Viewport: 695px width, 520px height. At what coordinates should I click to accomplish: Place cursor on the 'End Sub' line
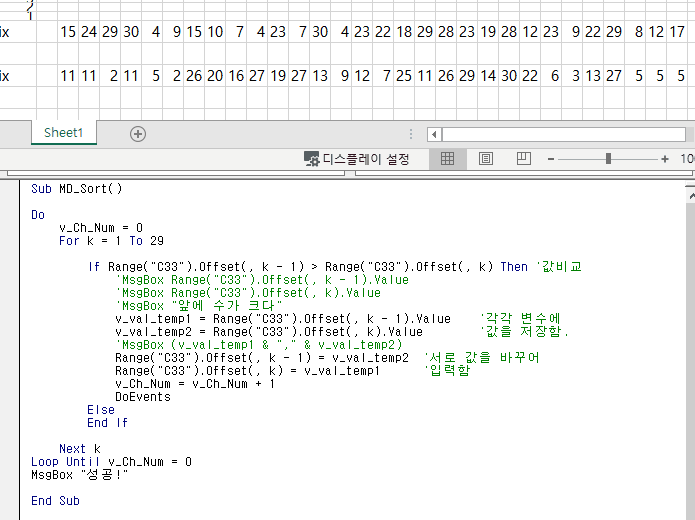(55, 501)
